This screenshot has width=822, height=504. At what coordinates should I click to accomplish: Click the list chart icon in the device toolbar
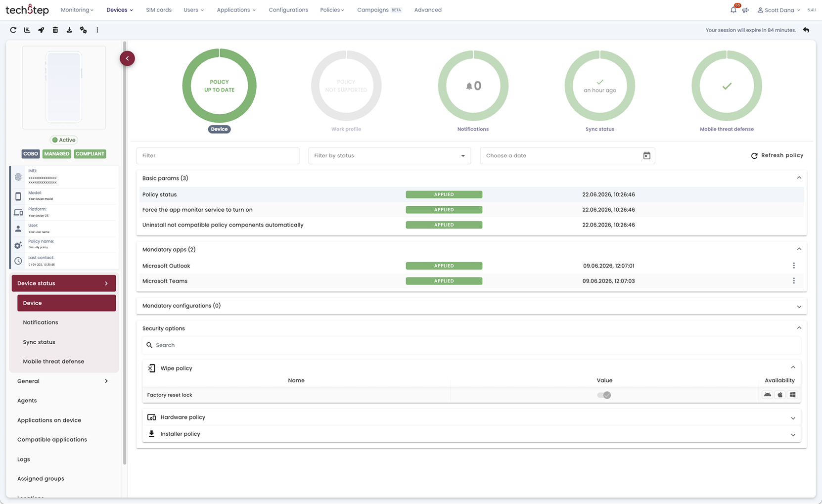[x=27, y=30]
